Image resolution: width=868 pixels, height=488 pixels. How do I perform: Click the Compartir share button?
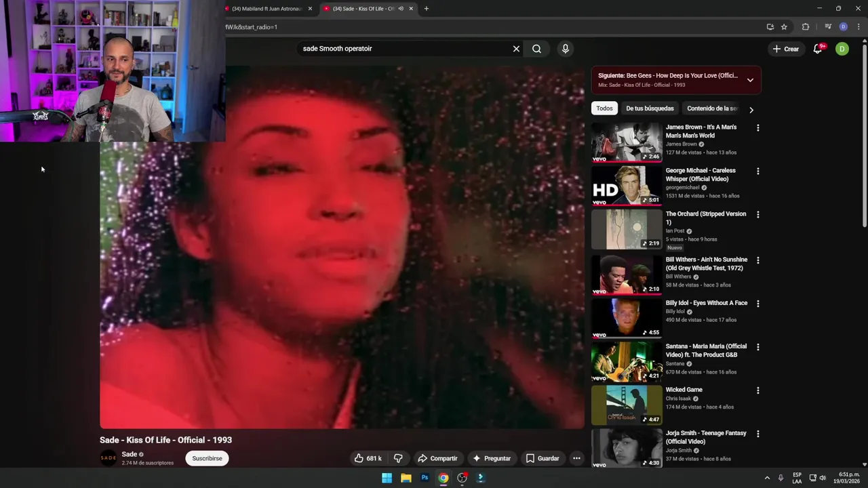[437, 458]
